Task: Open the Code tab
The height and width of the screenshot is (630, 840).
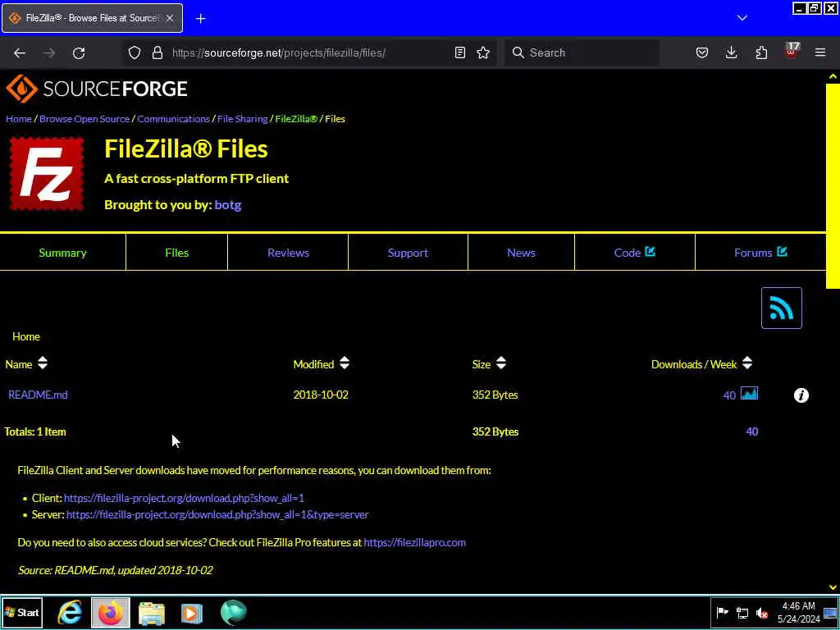Action: [x=635, y=253]
